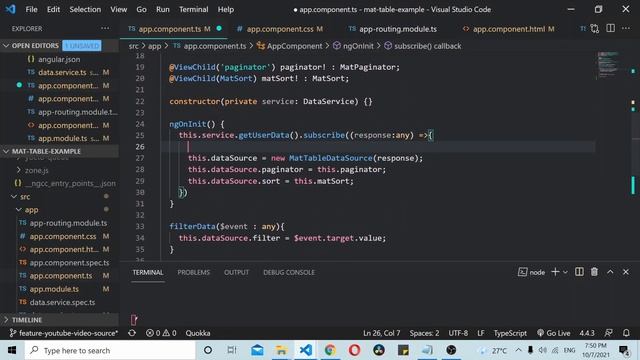Maximize the terminal panel size
This screenshot has width=640, height=360.
(610, 272)
